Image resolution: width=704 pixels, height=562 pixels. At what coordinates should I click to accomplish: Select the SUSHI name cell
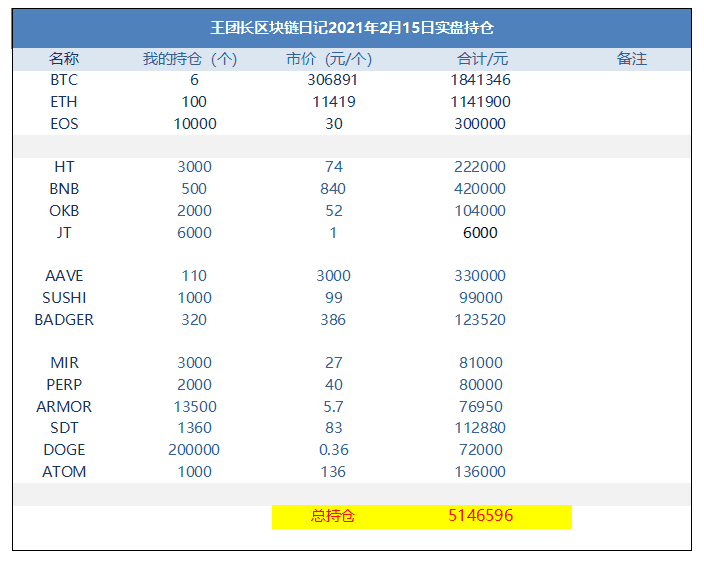click(64, 298)
